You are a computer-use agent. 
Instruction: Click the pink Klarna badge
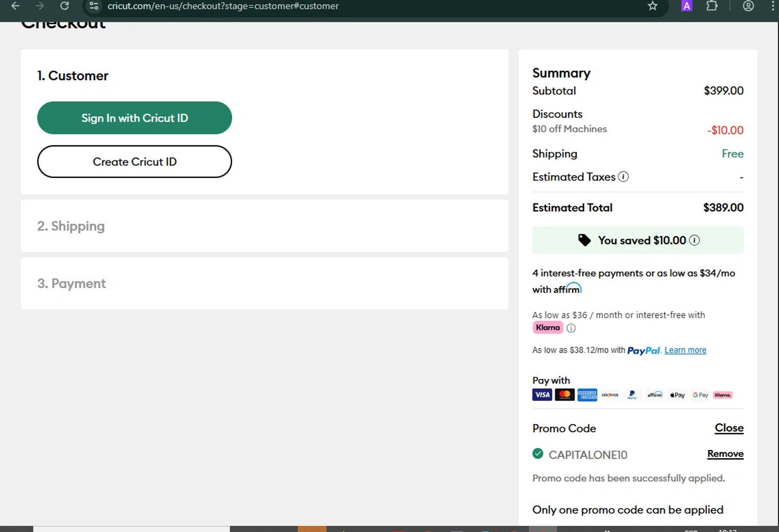coord(548,328)
